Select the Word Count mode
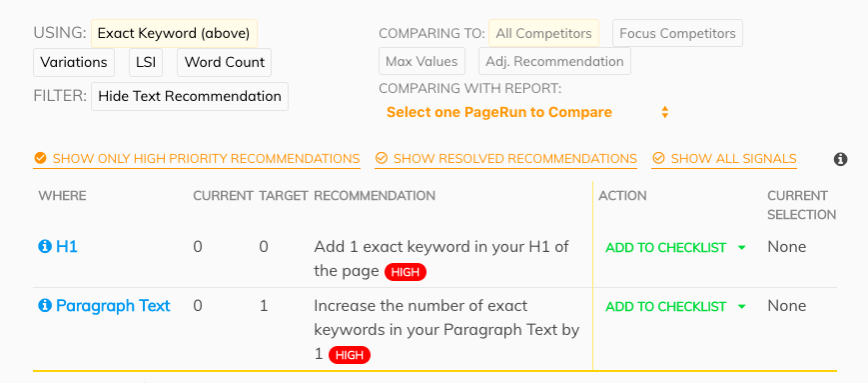Screen dimensions: 868x383 pos(224,62)
